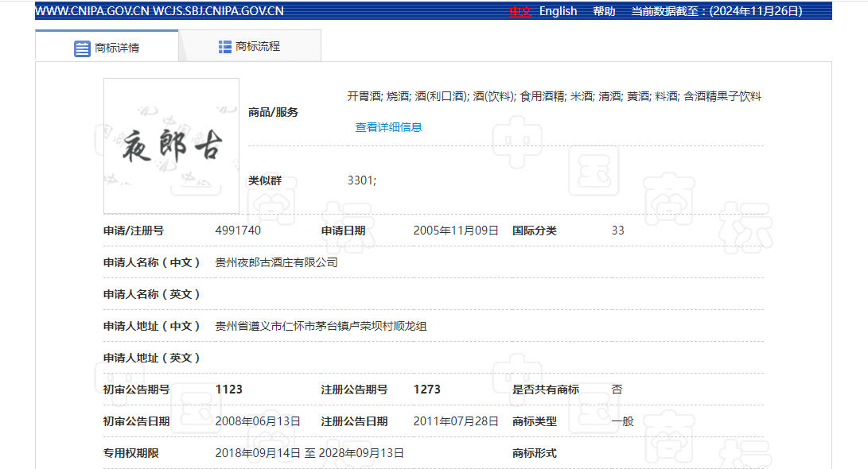Click trademark type value 一般
Screen dimensions: 868x469
(x=622, y=421)
